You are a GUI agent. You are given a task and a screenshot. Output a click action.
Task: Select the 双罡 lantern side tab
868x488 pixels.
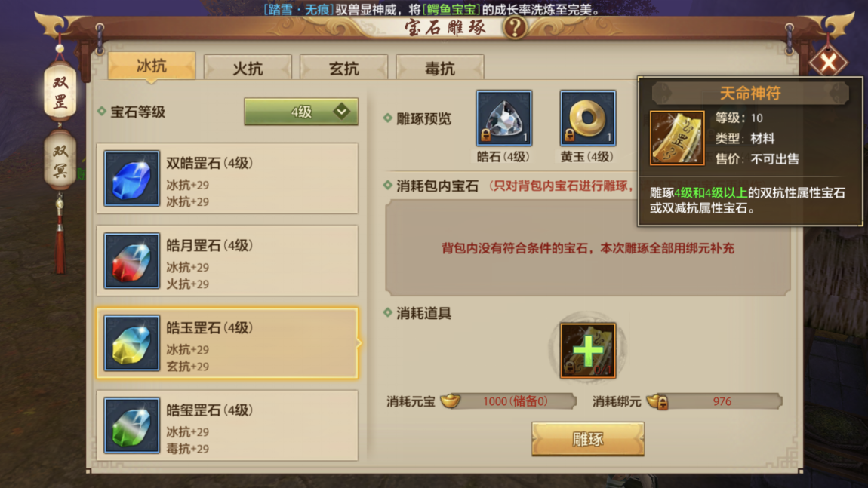point(60,92)
